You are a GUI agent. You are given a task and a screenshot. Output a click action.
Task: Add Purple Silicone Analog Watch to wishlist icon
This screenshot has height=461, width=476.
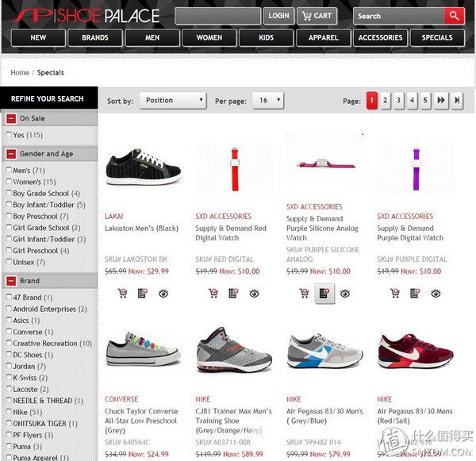324,294
